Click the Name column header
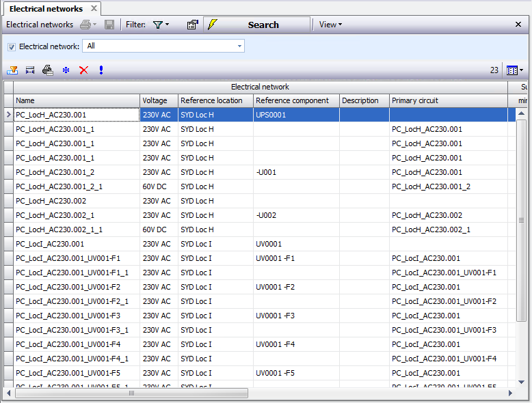Screen dimensions: 532x403 [77, 100]
